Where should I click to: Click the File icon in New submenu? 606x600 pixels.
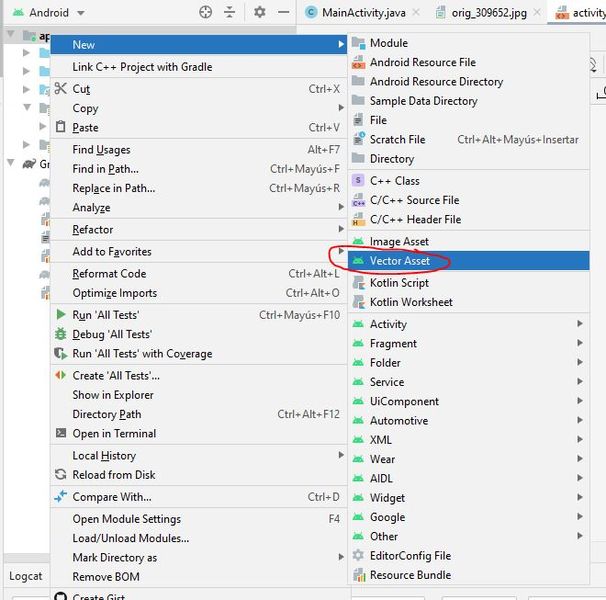click(358, 120)
